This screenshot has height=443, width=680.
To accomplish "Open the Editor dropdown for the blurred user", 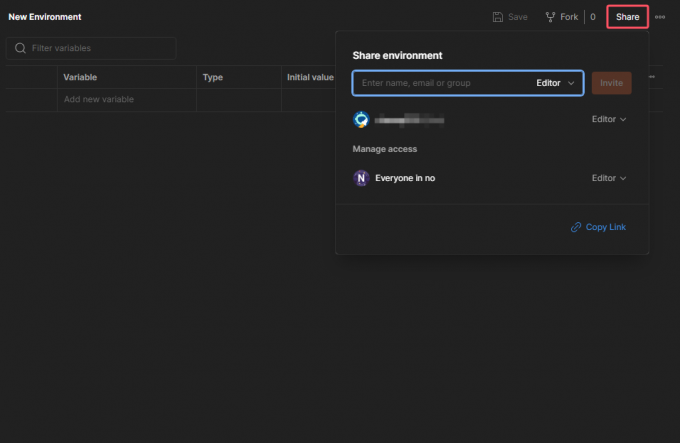I will [x=609, y=119].
